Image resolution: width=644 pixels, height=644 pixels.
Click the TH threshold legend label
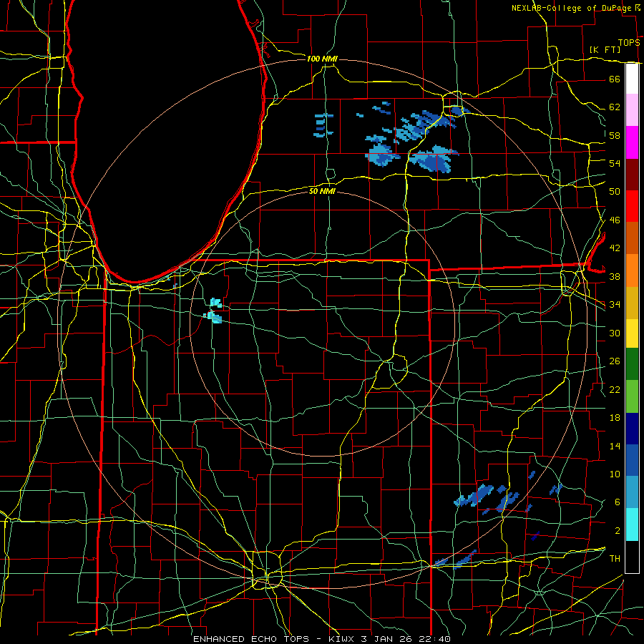pos(615,559)
